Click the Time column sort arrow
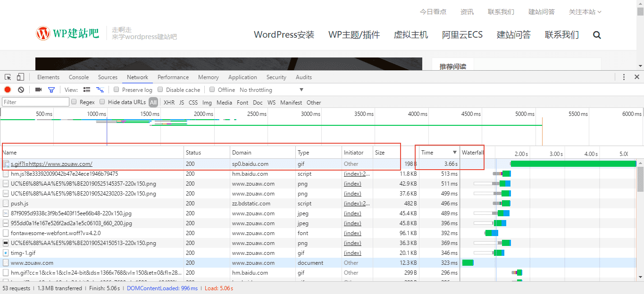The image size is (644, 294). 455,153
